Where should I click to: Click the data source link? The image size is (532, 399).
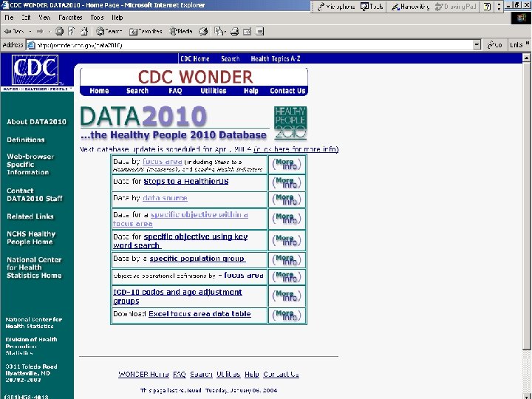pos(165,198)
